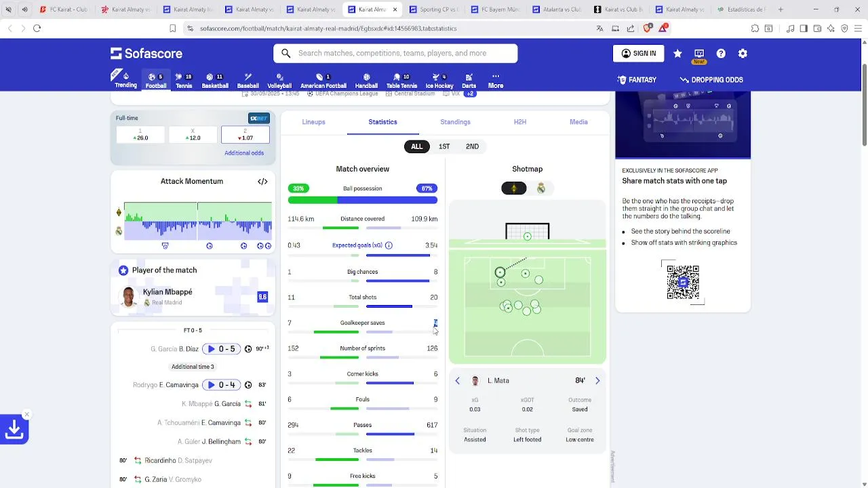
Task: Click the SIGN IN button
Action: click(638, 54)
